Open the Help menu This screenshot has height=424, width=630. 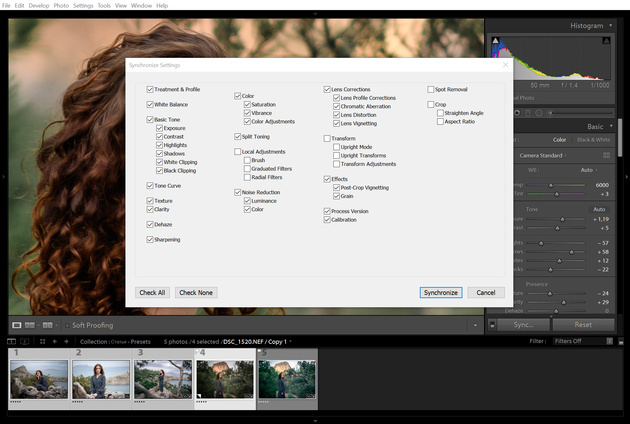(162, 6)
